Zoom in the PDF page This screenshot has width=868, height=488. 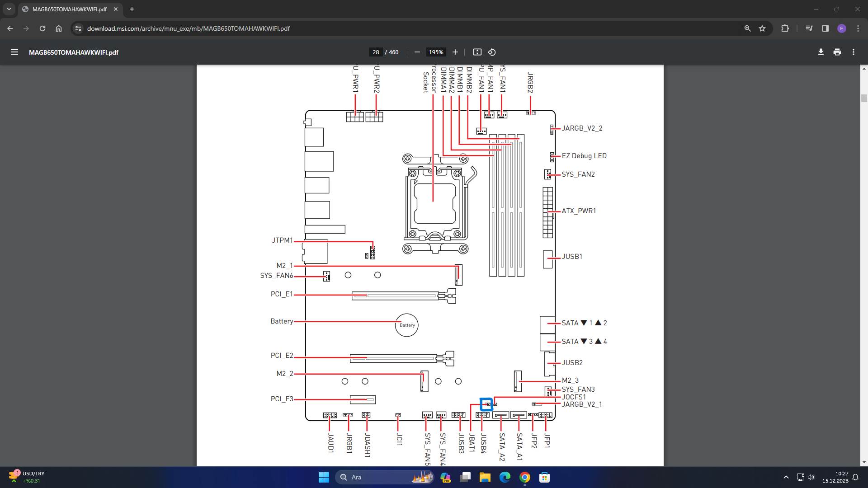[455, 52]
